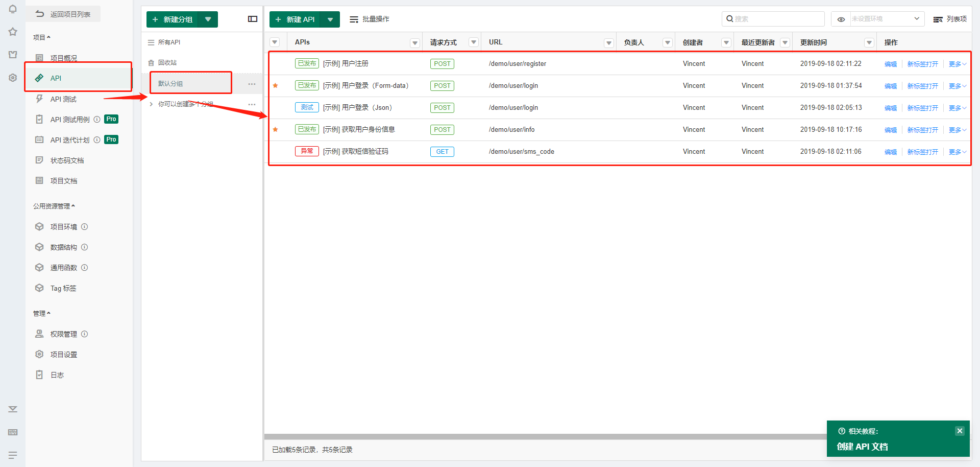This screenshot has height=467, width=980.
Task: Open favorites star icon in left rail
Action: point(13,32)
